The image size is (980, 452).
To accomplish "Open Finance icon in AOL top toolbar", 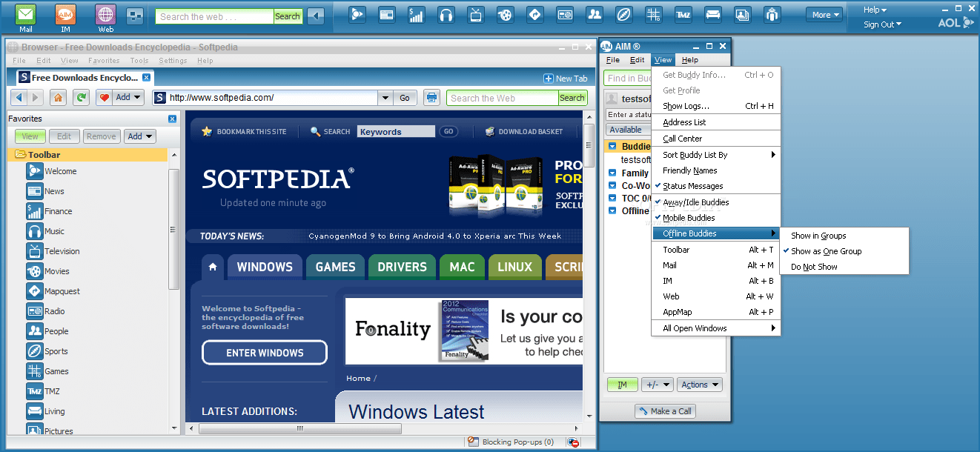I will coord(417,14).
